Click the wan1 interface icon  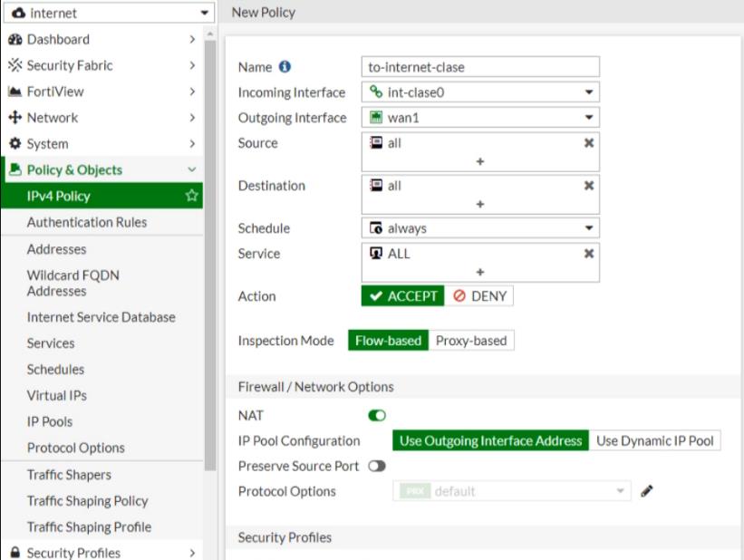[376, 117]
